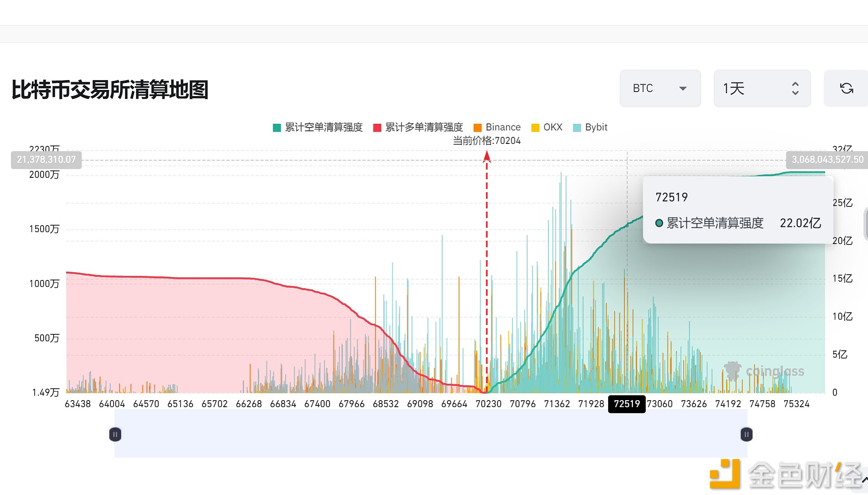
Task: Click the data zoom range bar
Action: point(431,434)
